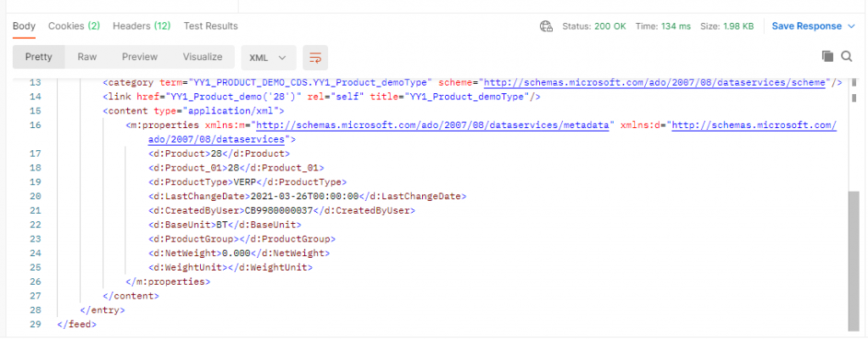
Task: Switch view to Preview mode
Action: coord(140,57)
